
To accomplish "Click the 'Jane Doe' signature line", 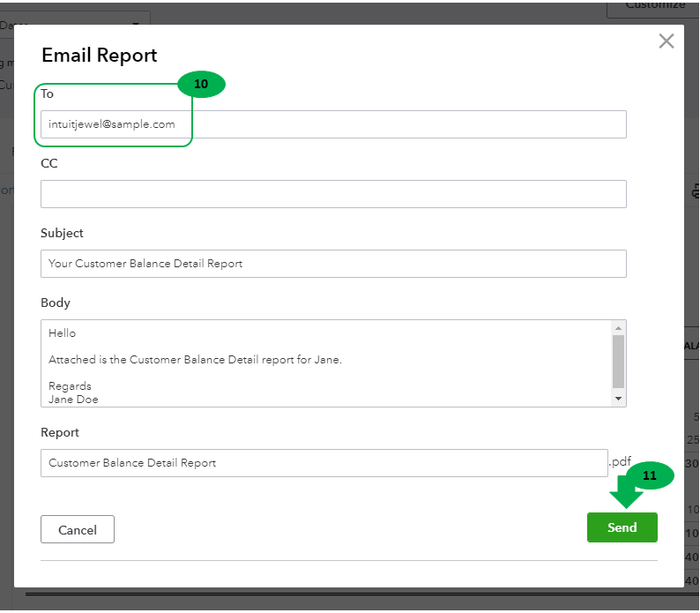I will [x=73, y=400].
